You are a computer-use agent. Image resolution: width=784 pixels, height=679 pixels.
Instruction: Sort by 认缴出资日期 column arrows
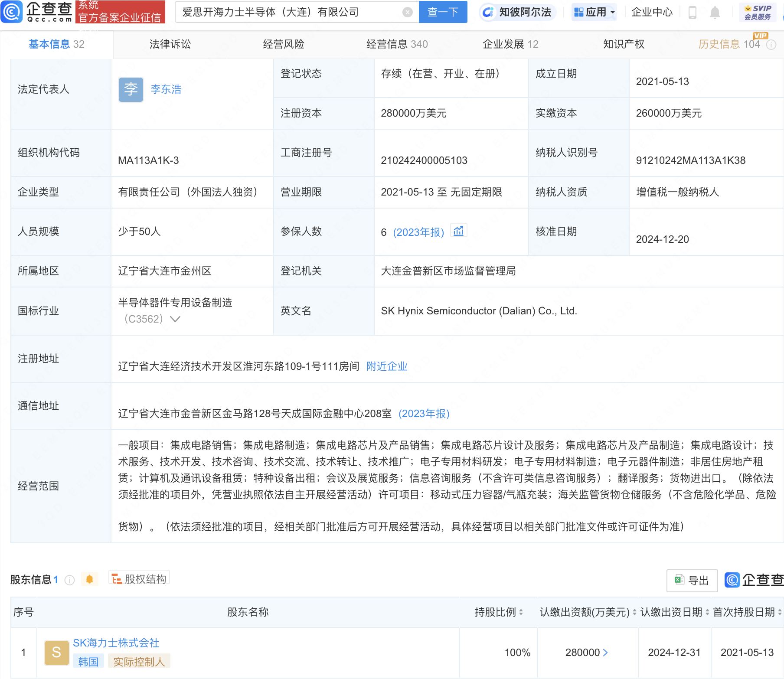pyautogui.click(x=707, y=612)
